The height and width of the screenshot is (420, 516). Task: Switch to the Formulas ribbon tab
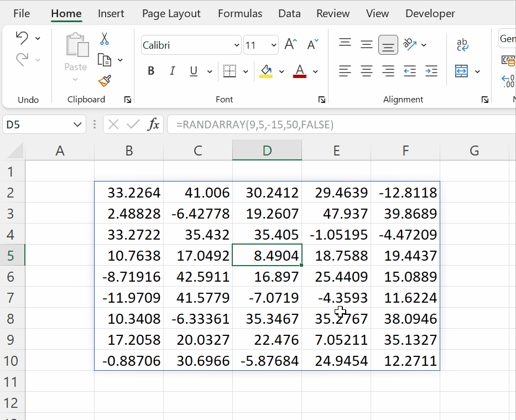click(239, 13)
